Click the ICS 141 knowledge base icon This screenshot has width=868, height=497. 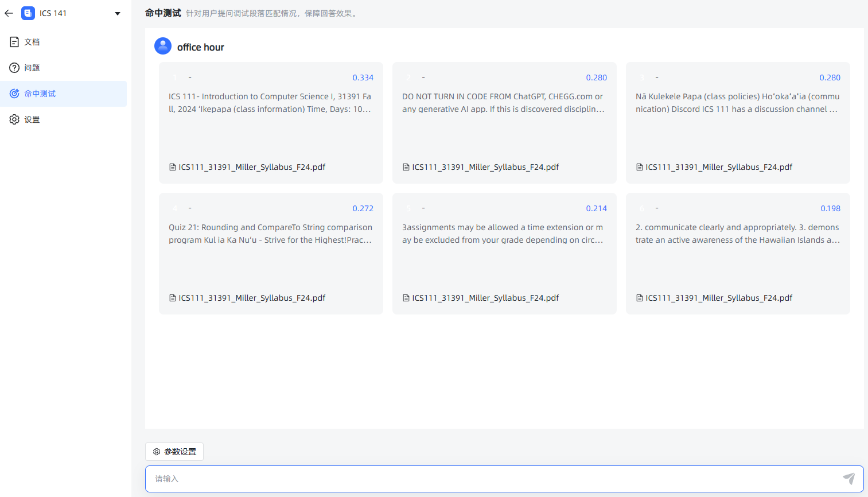(28, 13)
